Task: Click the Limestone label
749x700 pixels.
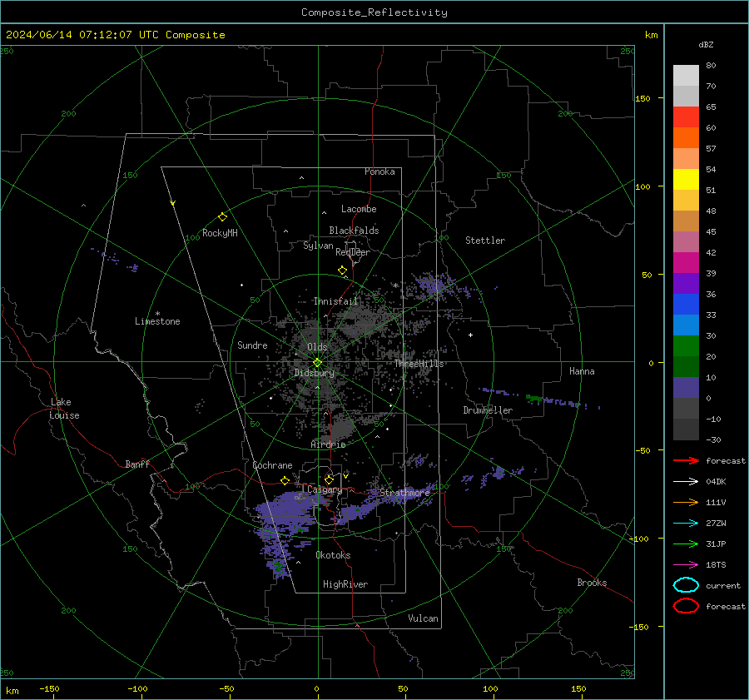Action: (x=157, y=321)
